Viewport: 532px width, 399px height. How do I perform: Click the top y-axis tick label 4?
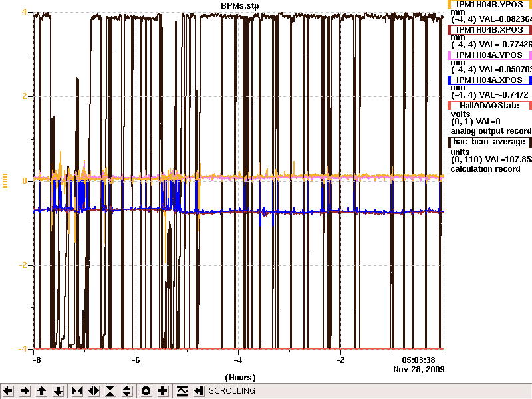(x=24, y=12)
